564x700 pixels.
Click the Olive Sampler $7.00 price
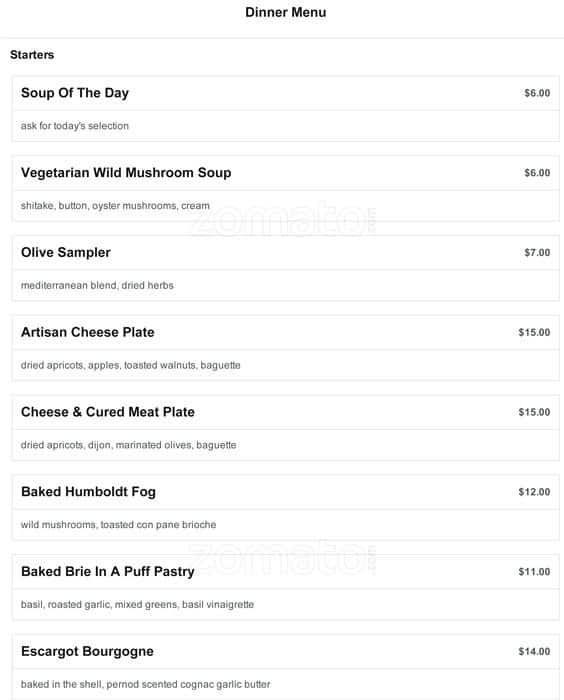click(x=537, y=253)
